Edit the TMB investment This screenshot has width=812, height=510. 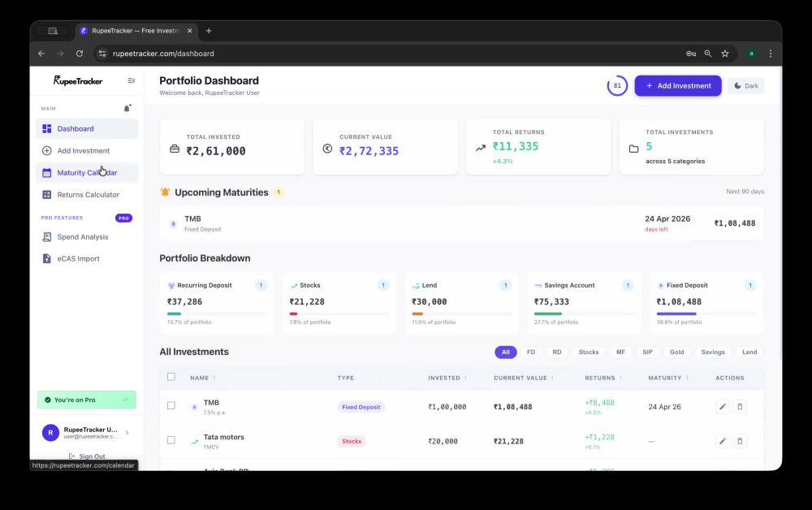[723, 406]
